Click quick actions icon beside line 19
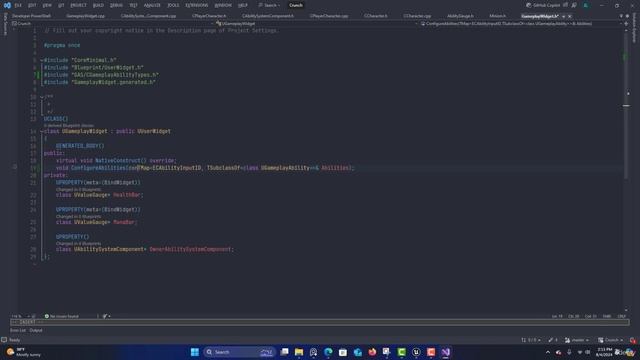The height and width of the screenshot is (360, 640). tap(15, 167)
